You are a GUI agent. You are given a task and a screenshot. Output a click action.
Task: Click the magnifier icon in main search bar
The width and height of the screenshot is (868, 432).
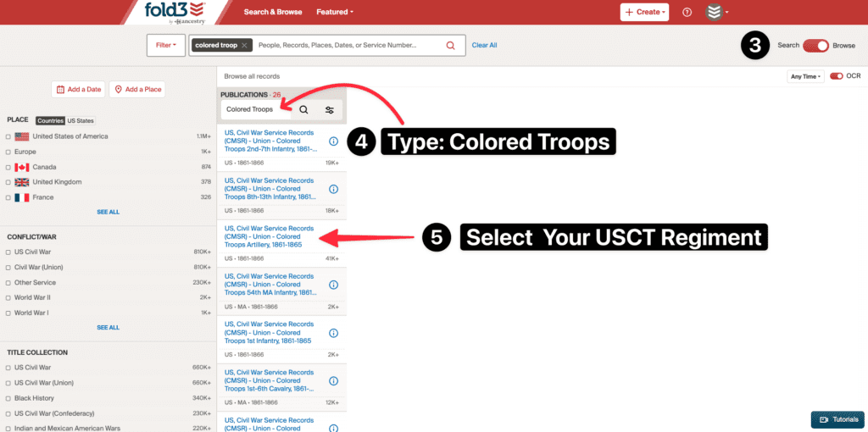tap(450, 45)
